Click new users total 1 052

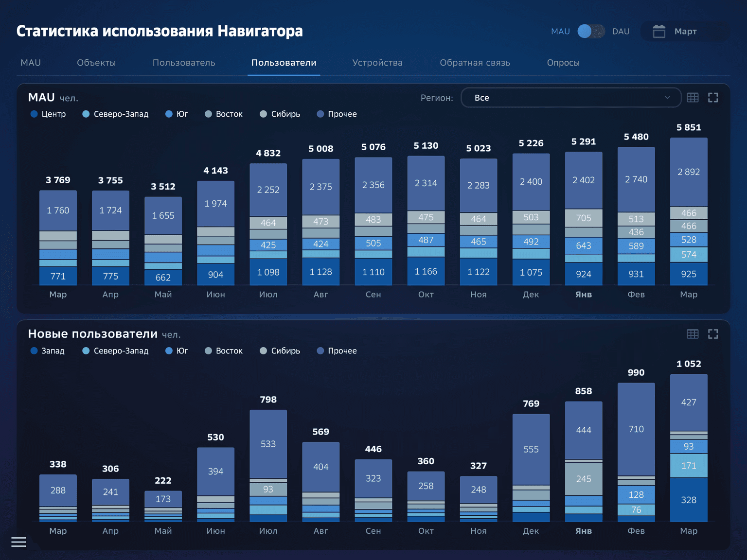click(689, 364)
